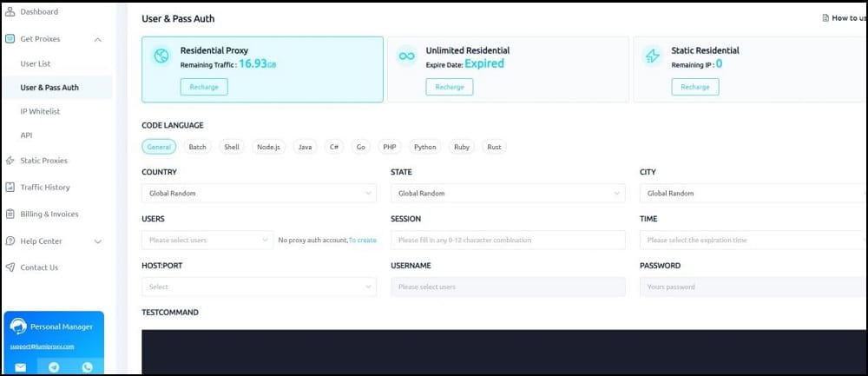The width and height of the screenshot is (868, 376).
Task: Click the Telegram contact icon
Action: coord(54,366)
